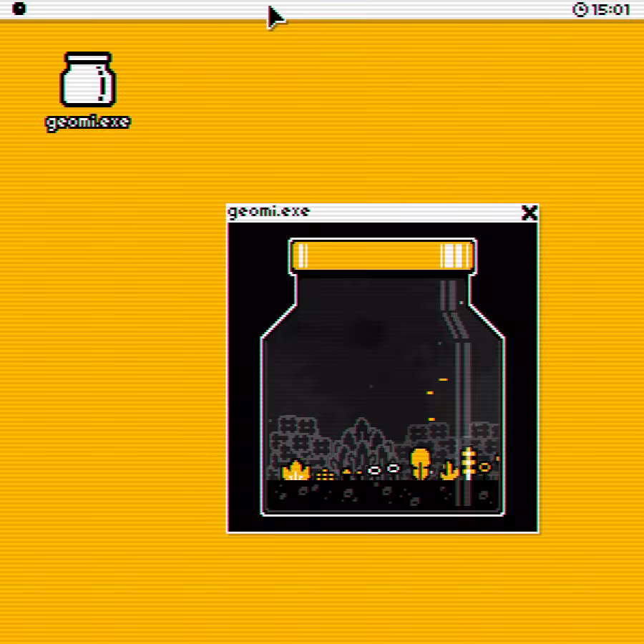Click the geomi.exe window title text

(x=268, y=212)
